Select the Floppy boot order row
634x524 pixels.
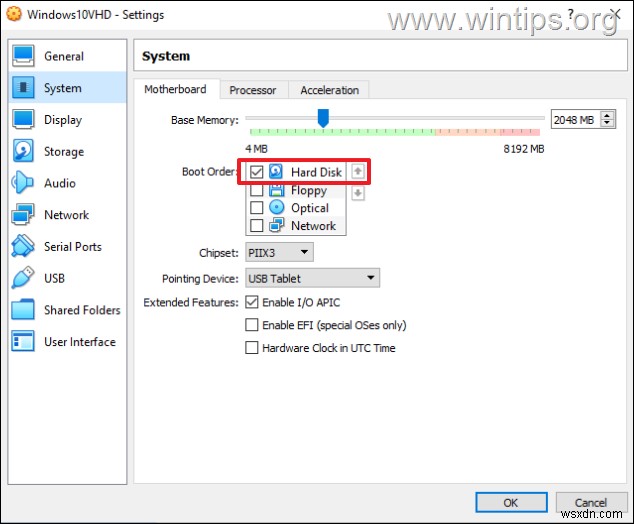[x=296, y=190]
